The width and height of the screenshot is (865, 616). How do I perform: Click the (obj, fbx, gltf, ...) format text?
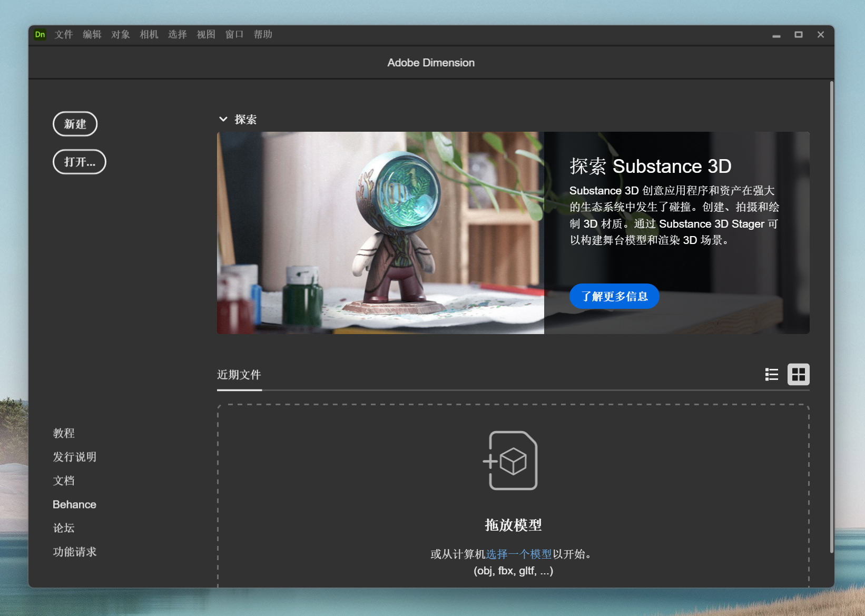click(x=513, y=571)
